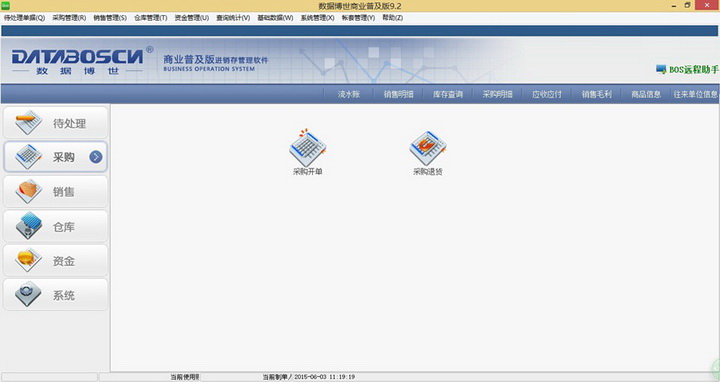Image resolution: width=720 pixels, height=382 pixels.
Task: Click the 销售明细 toolbar shortcut
Action: (399, 94)
